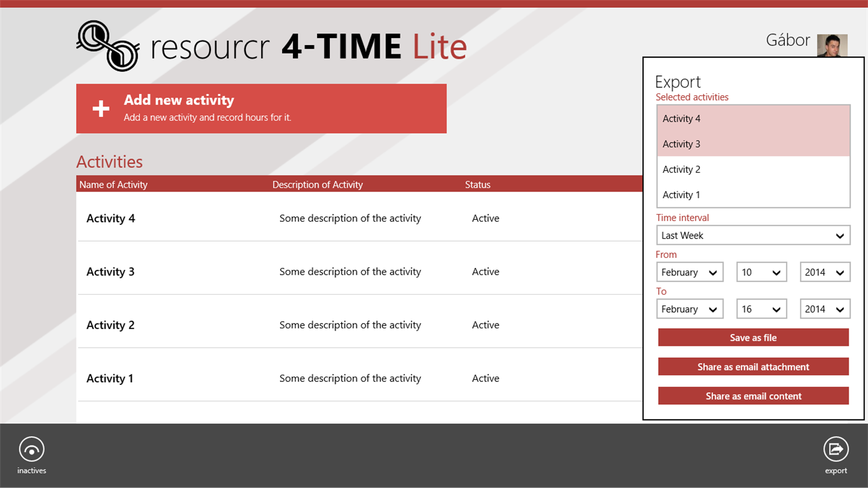Viewport: 868px width, 488px height.
Task: Click the Status column header
Action: [x=477, y=184]
